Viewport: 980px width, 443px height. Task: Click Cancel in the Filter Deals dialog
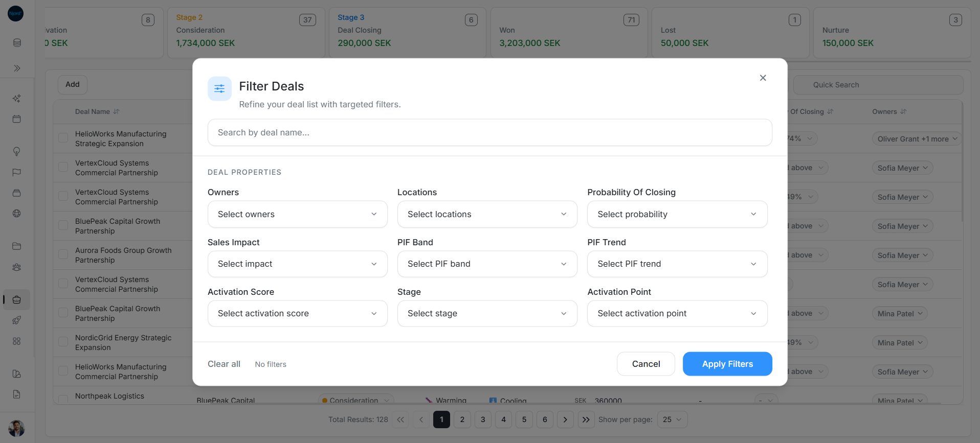[646, 364]
